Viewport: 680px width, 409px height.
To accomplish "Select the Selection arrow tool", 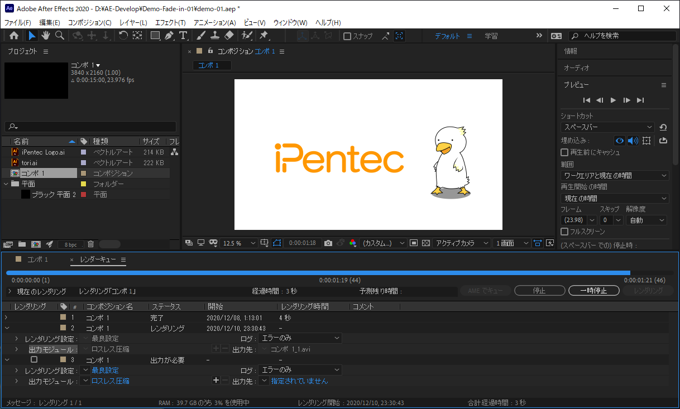I will click(x=32, y=36).
